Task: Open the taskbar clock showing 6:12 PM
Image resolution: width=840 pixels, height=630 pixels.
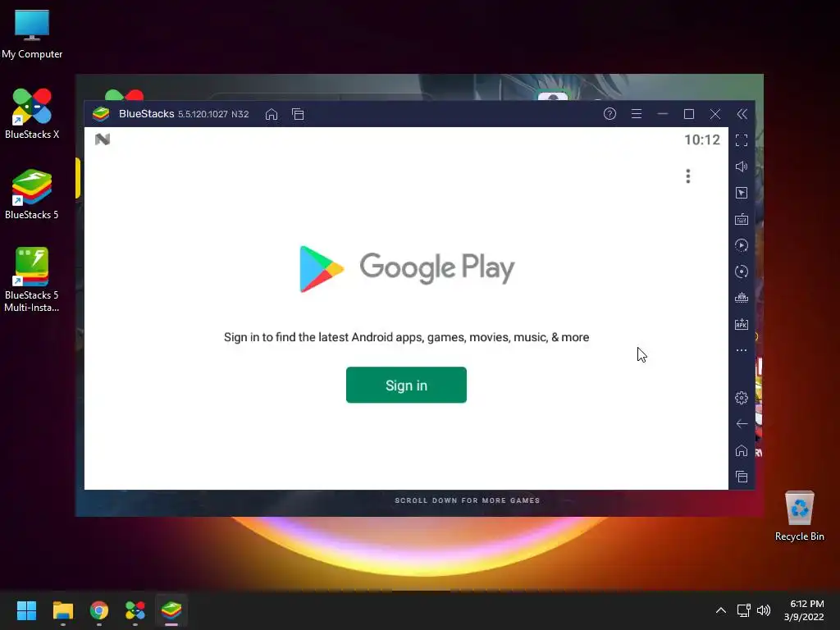Action: [x=804, y=610]
